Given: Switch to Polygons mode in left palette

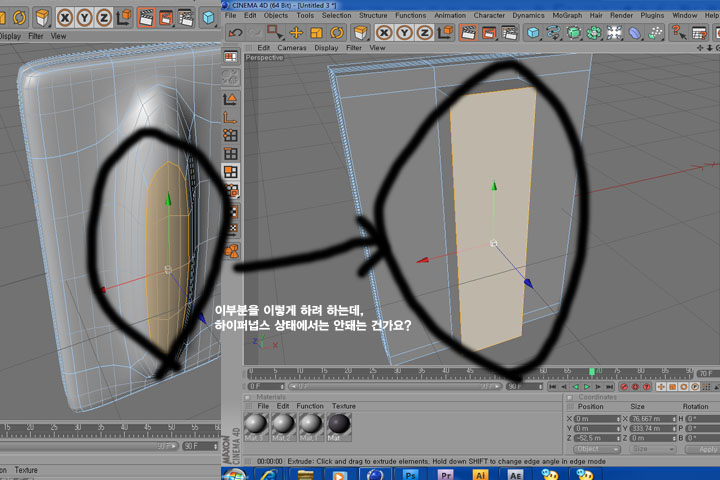Looking at the screenshot, I should [231, 172].
